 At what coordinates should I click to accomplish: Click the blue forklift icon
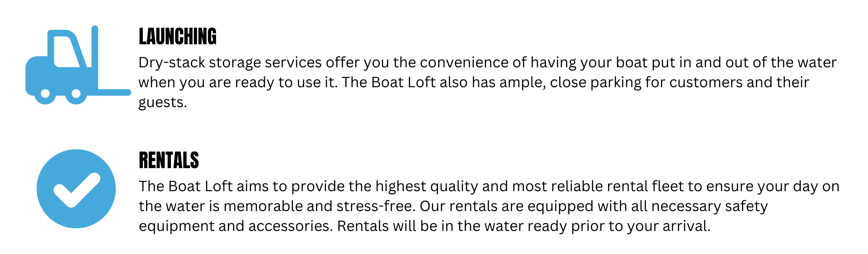pyautogui.click(x=78, y=65)
